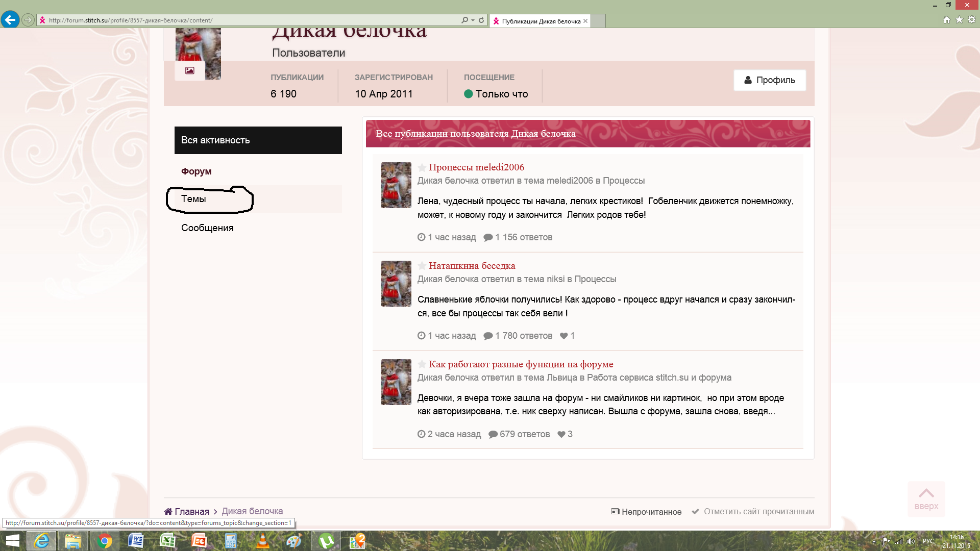Open the browser Tools gear icon
Viewport: 980px width, 551px height.
coord(972,20)
